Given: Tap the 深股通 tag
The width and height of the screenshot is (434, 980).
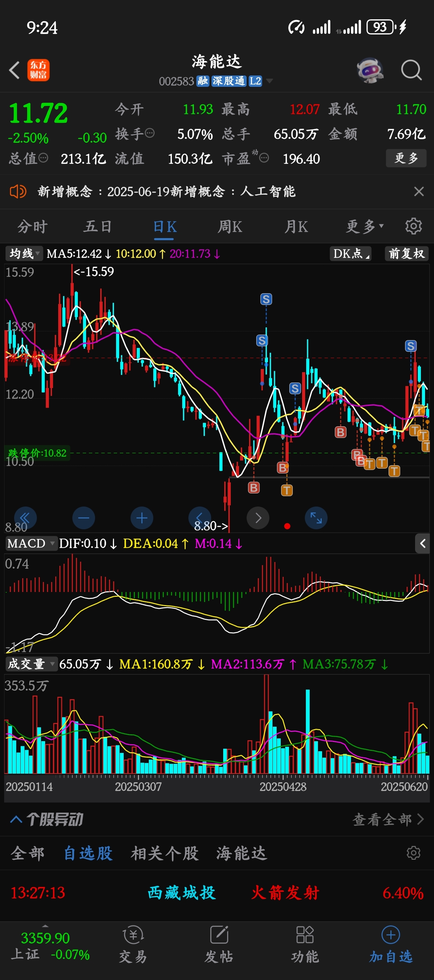Looking at the screenshot, I should point(229,81).
